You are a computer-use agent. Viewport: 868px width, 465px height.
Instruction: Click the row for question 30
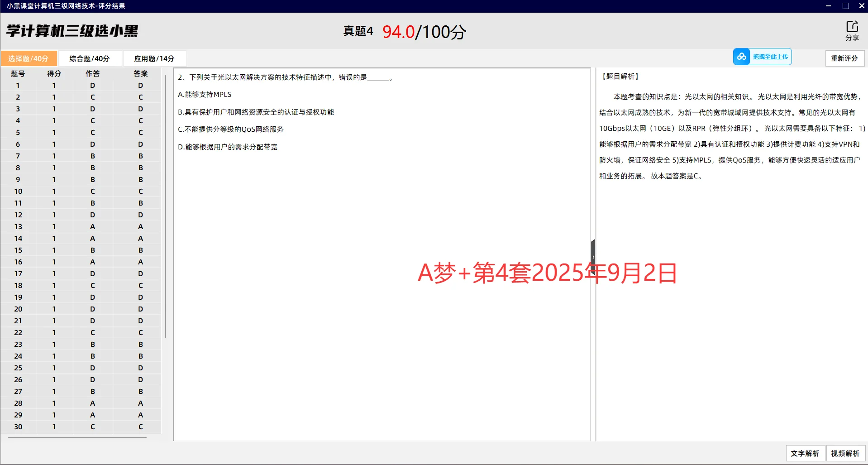79,427
